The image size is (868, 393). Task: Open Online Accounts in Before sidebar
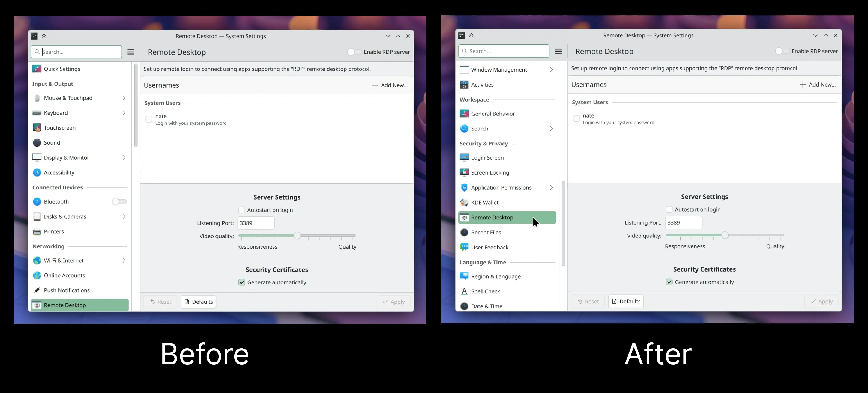pyautogui.click(x=80, y=275)
